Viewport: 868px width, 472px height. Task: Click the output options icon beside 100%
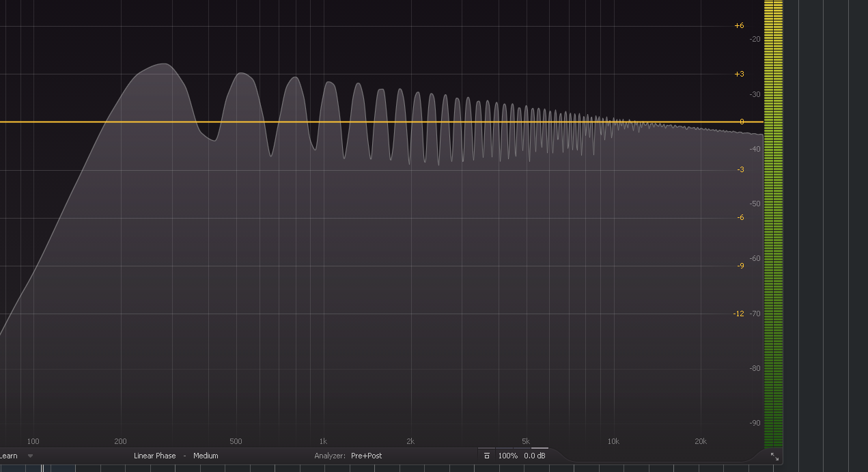[x=487, y=456]
